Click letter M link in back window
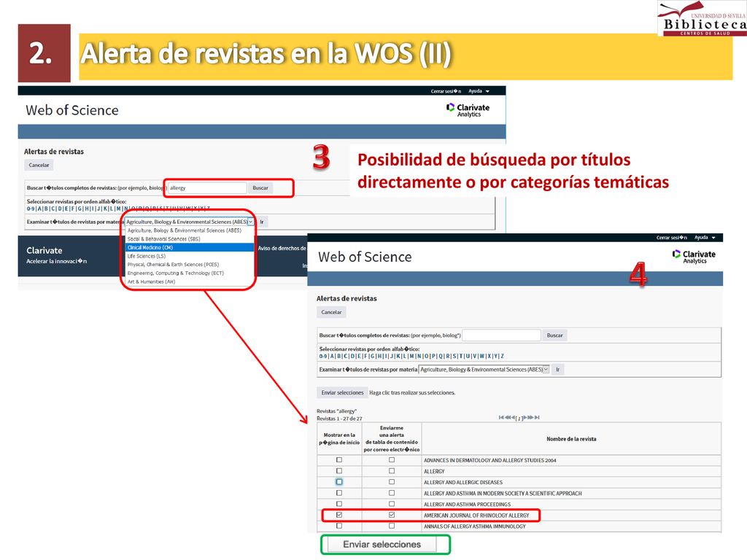747x560 pixels. point(119,209)
